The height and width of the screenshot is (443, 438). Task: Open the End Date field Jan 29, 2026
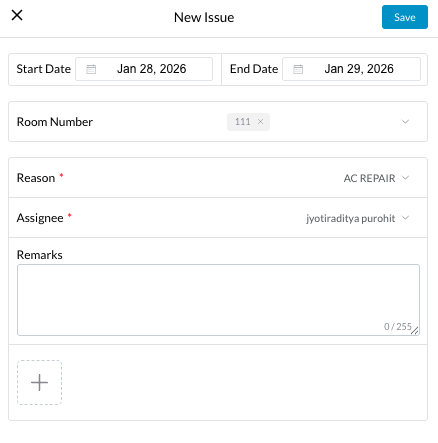pos(351,69)
